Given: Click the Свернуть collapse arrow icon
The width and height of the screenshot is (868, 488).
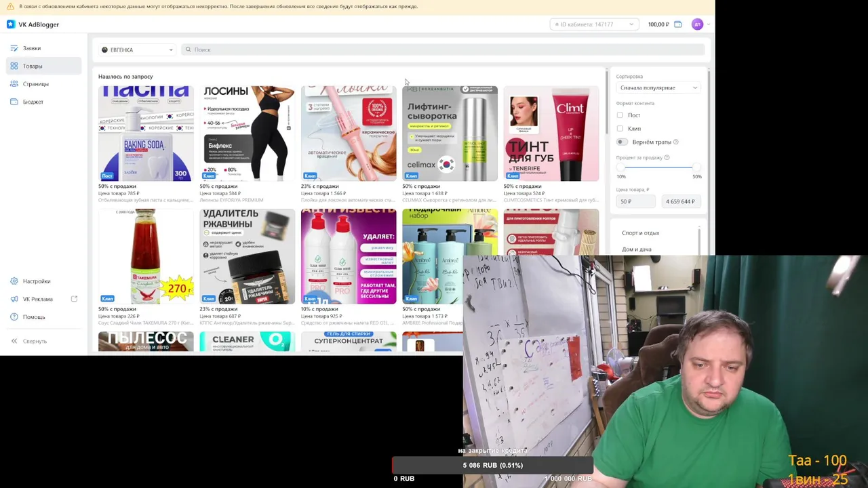Looking at the screenshot, I should [14, 341].
